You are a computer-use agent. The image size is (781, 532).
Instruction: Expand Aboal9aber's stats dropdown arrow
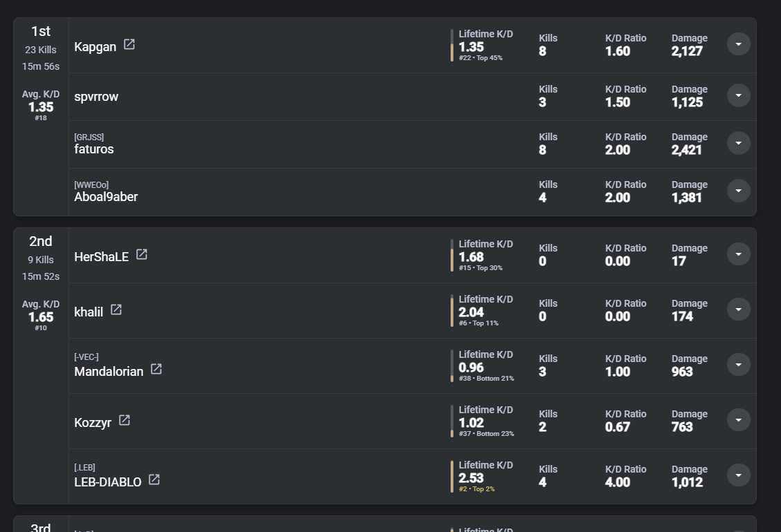(x=738, y=191)
